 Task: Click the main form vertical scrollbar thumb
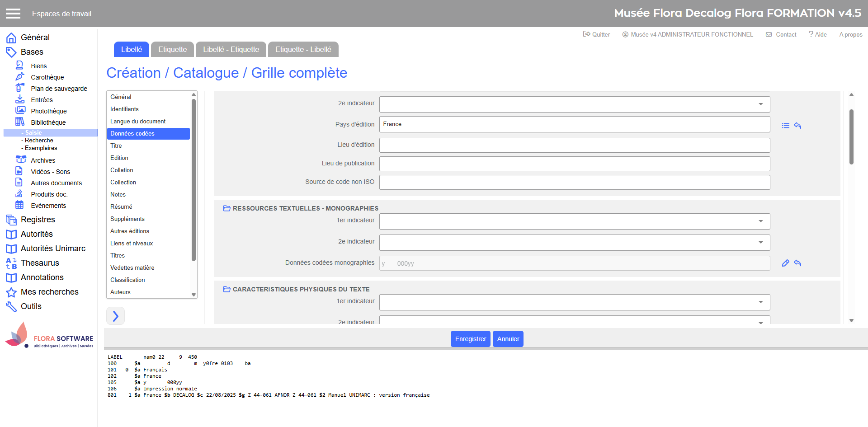pos(851,136)
